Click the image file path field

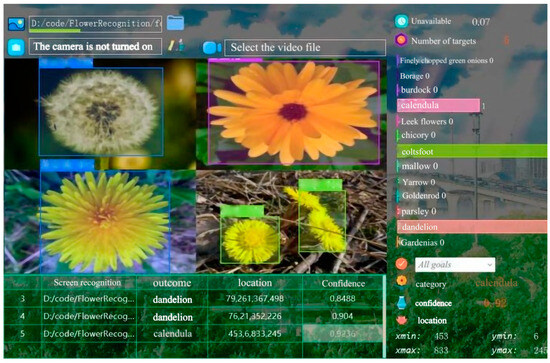coord(95,24)
